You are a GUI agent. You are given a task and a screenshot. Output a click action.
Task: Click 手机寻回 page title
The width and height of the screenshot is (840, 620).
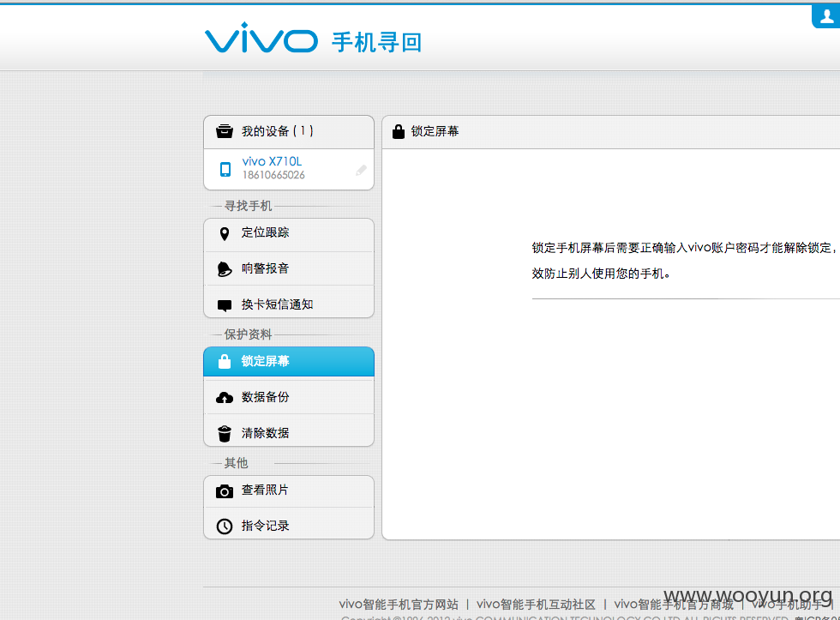(377, 42)
